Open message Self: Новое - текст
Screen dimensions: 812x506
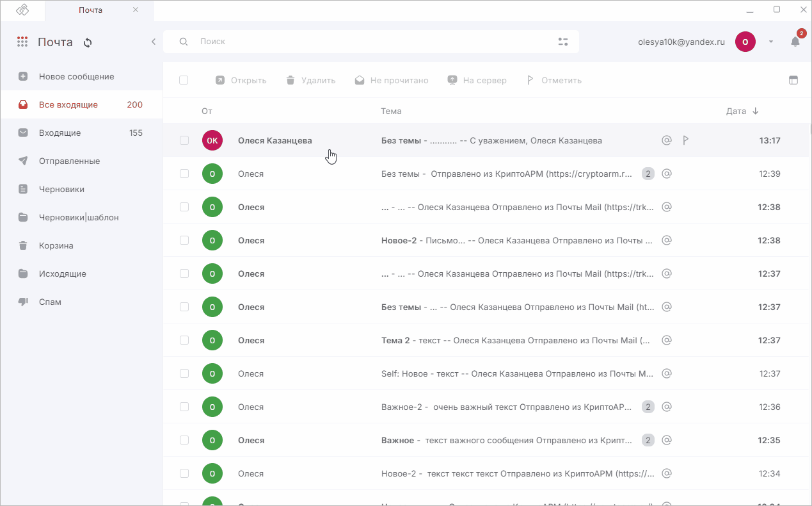tap(486, 373)
